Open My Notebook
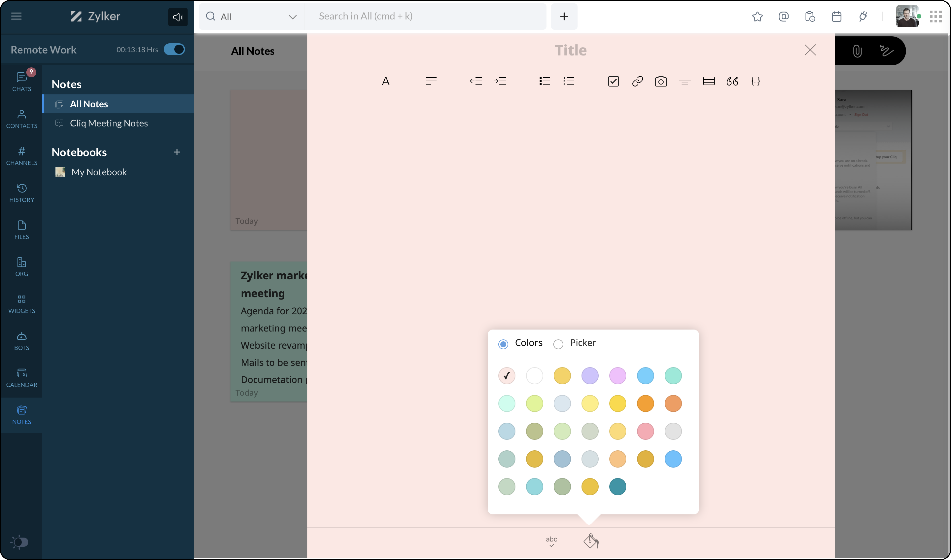 pos(99,172)
